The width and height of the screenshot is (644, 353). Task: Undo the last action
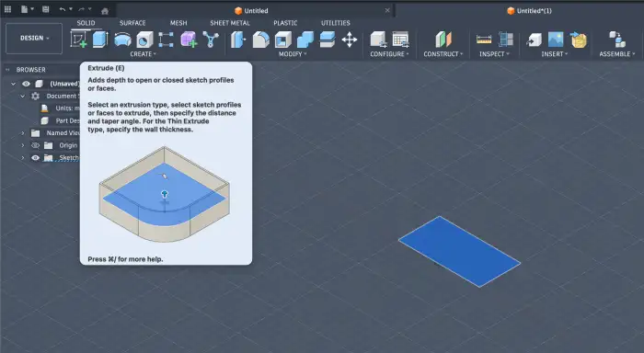[x=62, y=9]
